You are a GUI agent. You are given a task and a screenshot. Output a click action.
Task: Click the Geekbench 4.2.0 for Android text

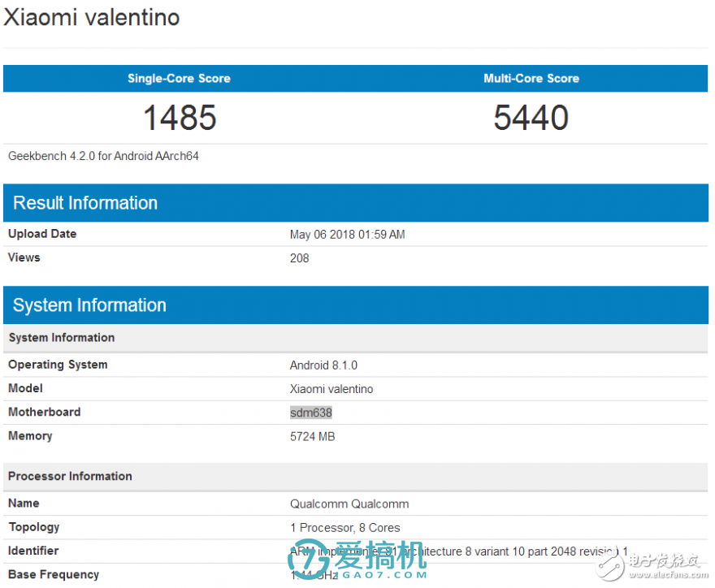103,156
